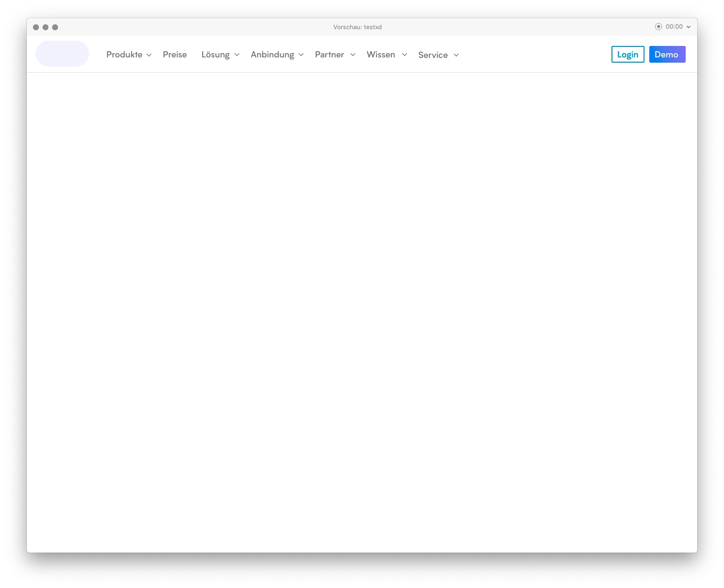Close the preview window

pyautogui.click(x=36, y=27)
